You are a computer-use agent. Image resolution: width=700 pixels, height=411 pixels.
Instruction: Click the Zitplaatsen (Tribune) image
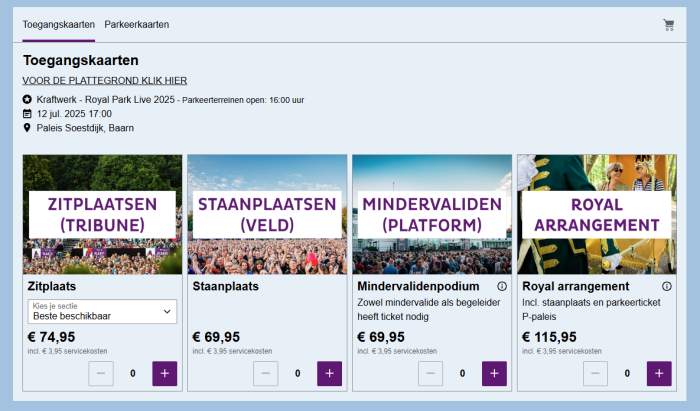(102, 214)
